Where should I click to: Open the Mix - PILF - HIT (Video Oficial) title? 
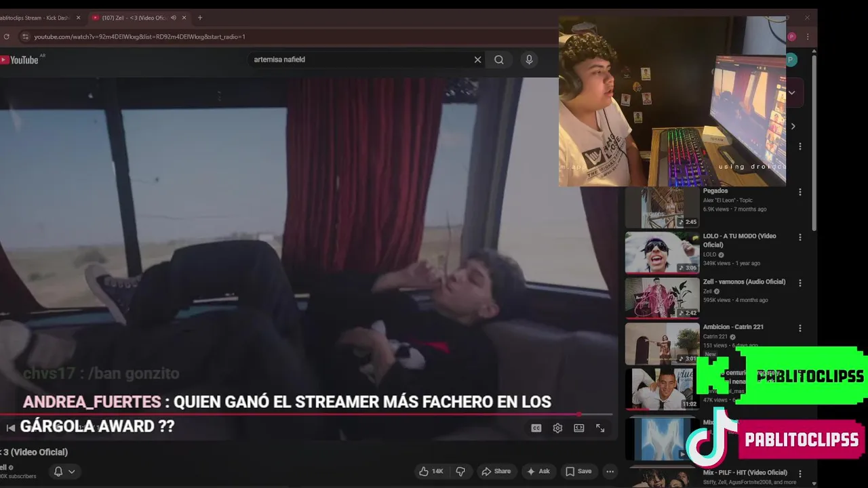(745, 472)
